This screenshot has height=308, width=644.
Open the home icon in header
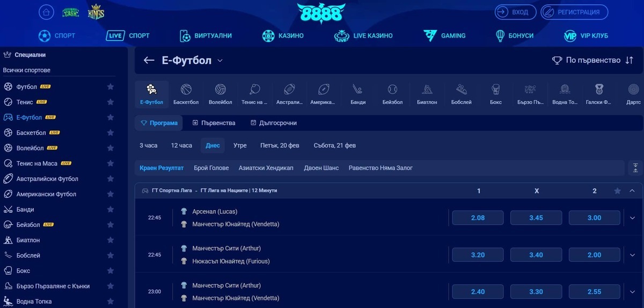[x=47, y=12]
